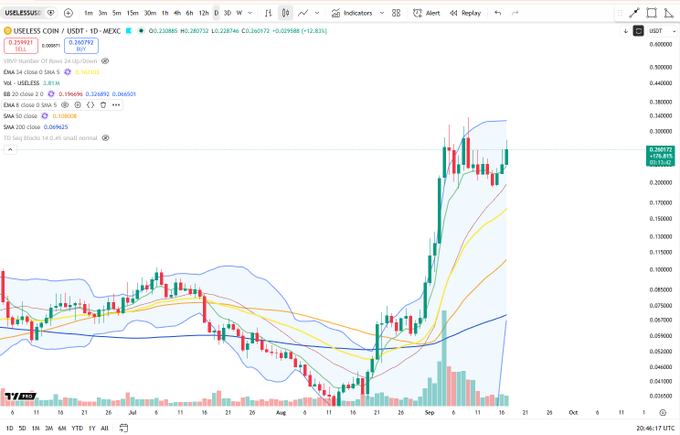Open EMA 8 more options menu
This screenshot has width=680, height=435.
(116, 105)
